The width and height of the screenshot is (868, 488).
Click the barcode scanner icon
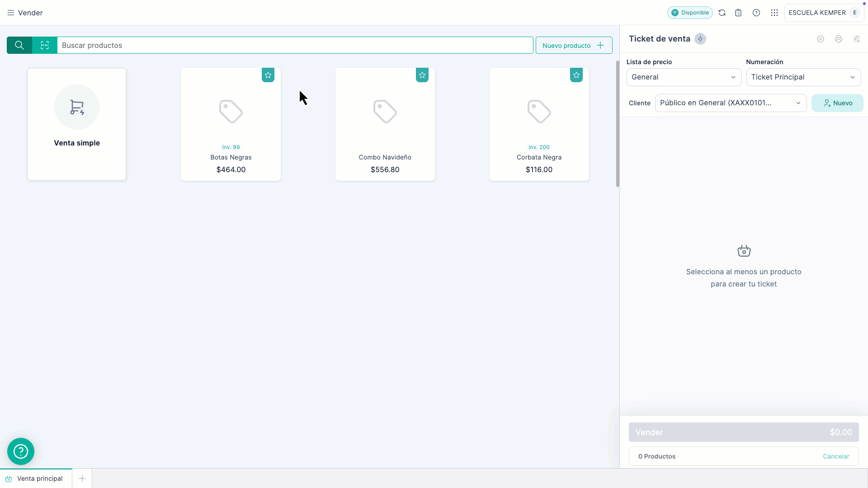point(45,45)
